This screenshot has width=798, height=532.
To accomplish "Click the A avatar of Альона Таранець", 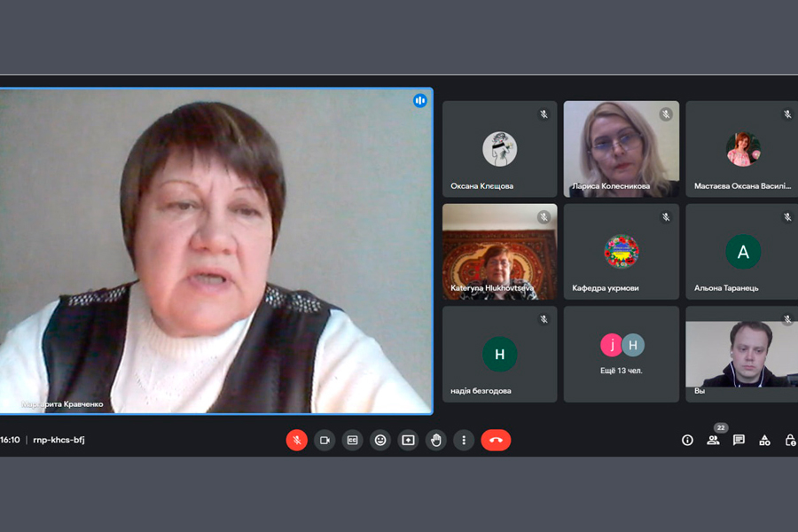I will [x=743, y=252].
